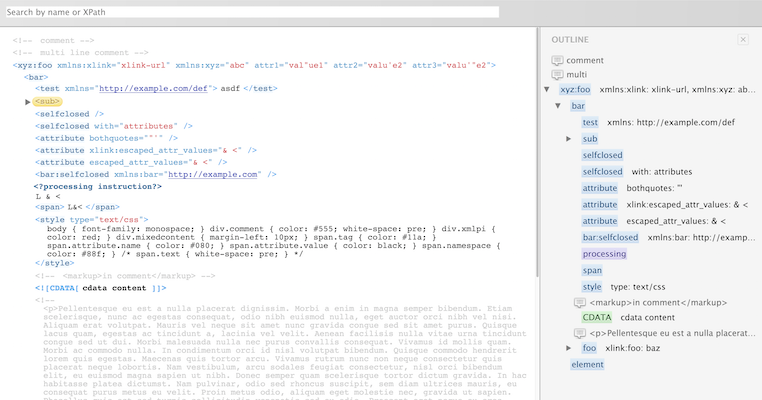762x400 pixels.
Task: Click the <bar> tag in the source view
Action: tap(36, 77)
